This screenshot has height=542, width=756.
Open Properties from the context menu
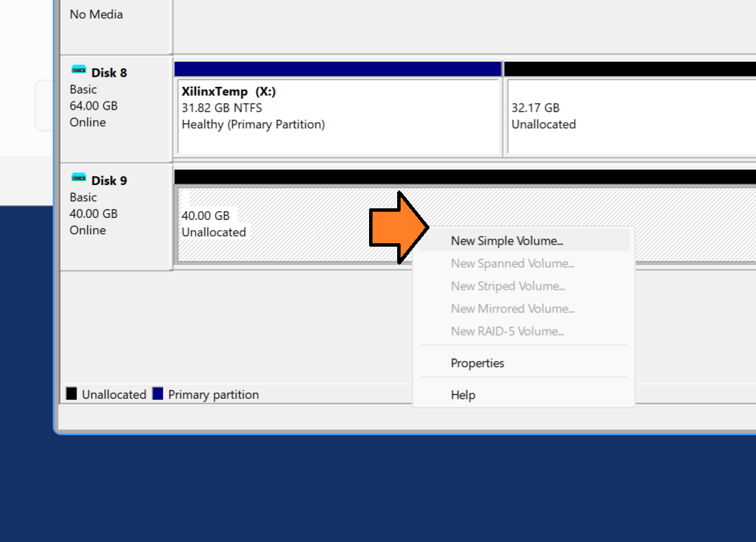click(477, 363)
